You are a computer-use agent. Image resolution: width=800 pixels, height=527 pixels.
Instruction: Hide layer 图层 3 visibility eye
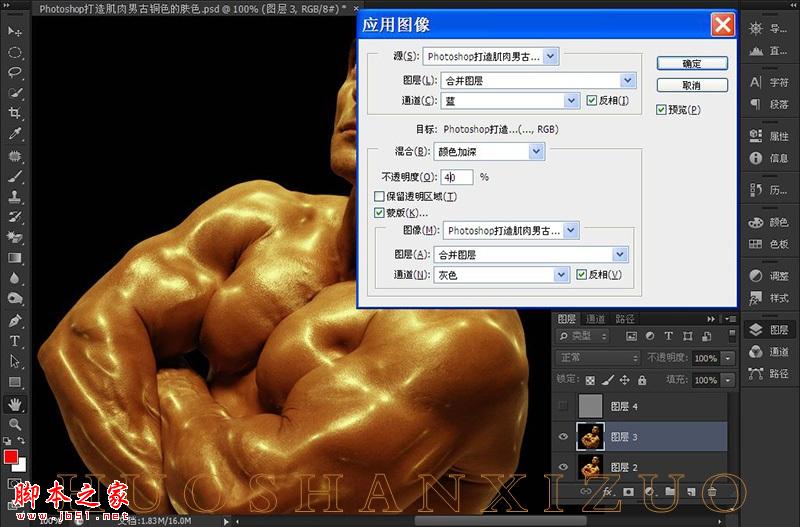(x=563, y=437)
